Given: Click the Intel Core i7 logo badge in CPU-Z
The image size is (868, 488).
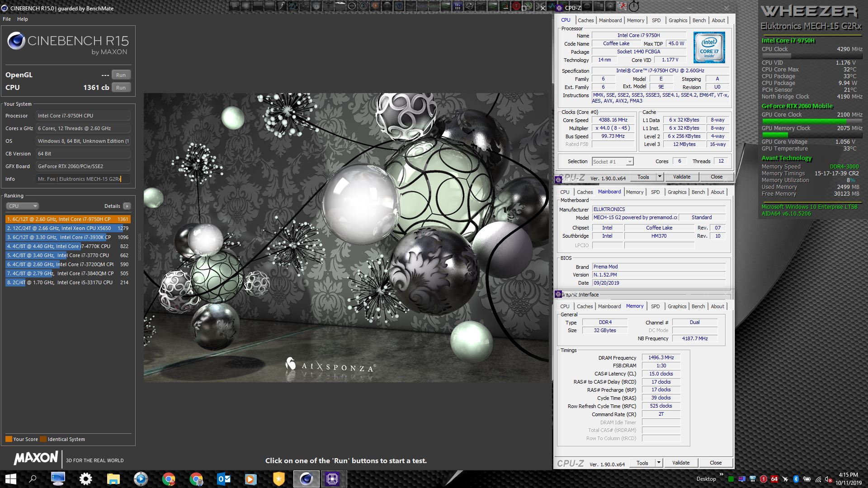Looking at the screenshot, I should [x=709, y=47].
